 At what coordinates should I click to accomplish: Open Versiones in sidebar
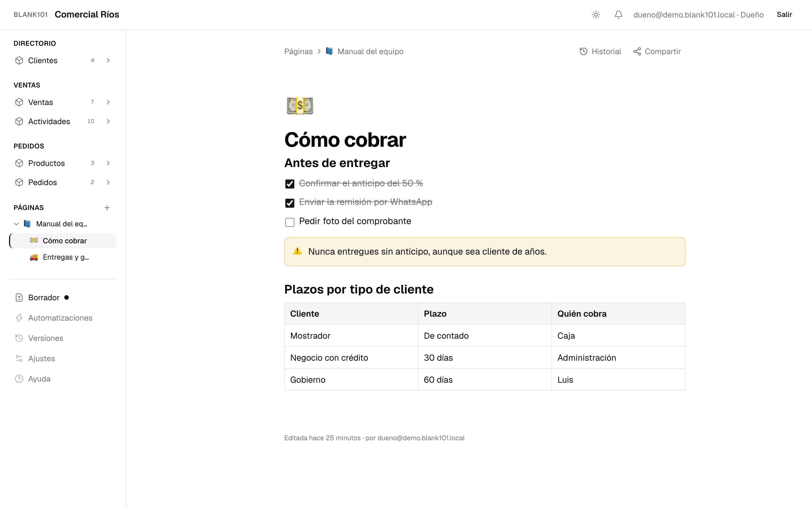[46, 338]
